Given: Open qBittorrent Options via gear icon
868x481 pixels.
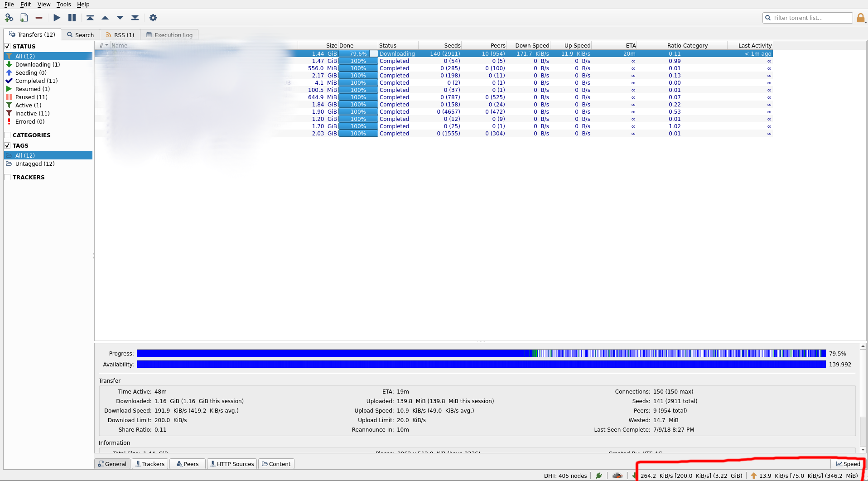Looking at the screenshot, I should coord(153,18).
